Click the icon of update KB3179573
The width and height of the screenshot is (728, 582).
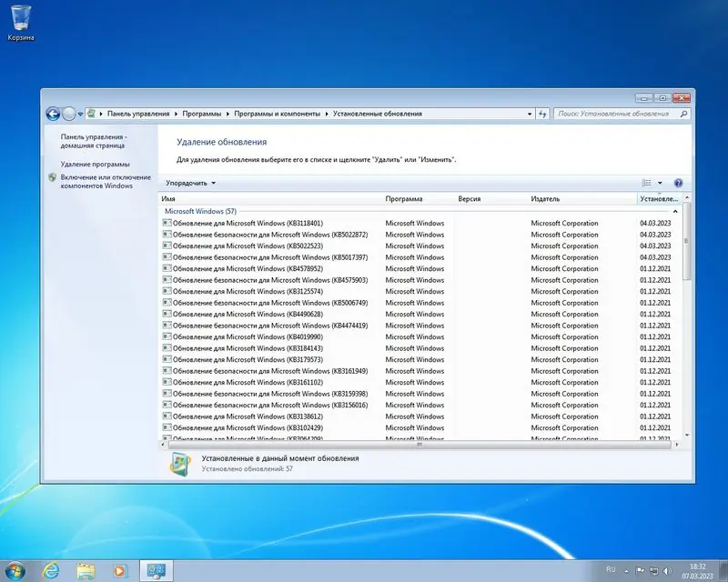(x=167, y=359)
